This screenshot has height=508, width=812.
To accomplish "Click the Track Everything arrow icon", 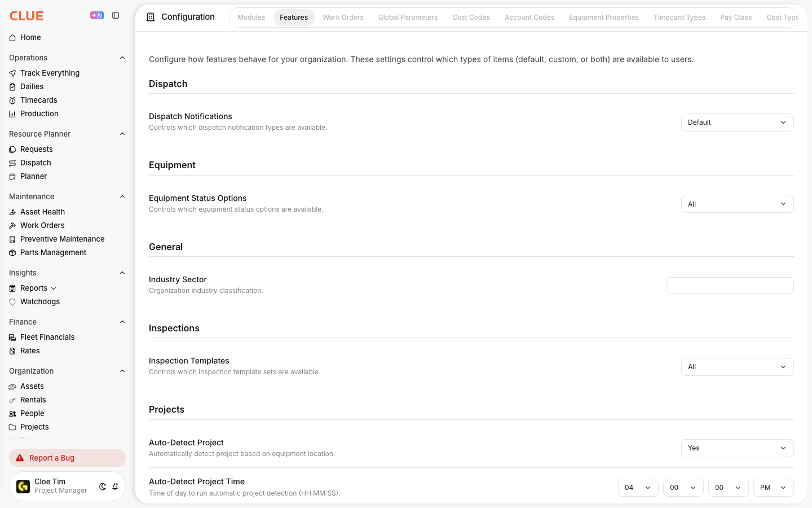I will pos(12,73).
